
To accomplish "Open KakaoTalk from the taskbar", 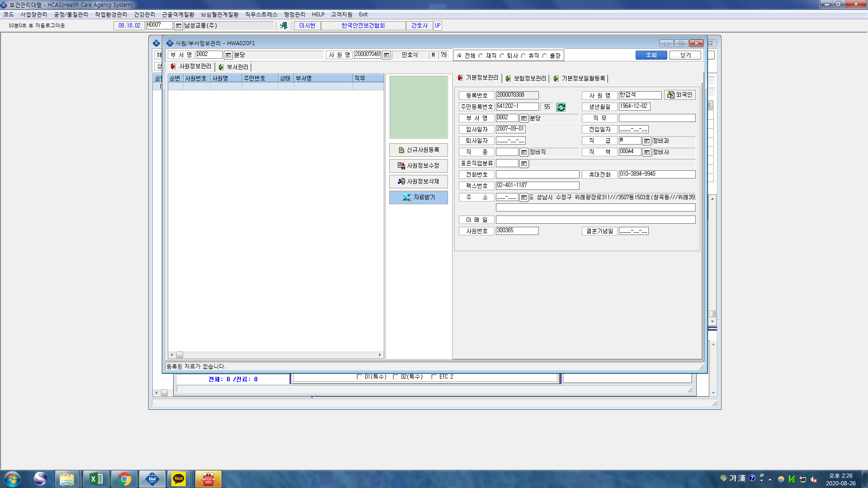I will pyautogui.click(x=179, y=479).
